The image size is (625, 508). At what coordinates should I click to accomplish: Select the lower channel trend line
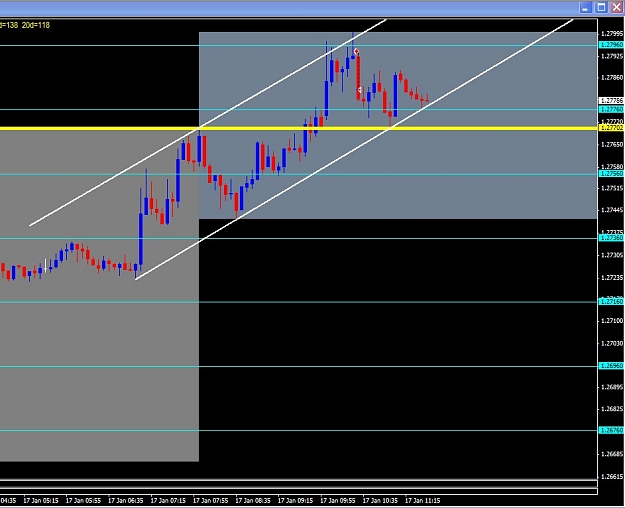[354, 149]
